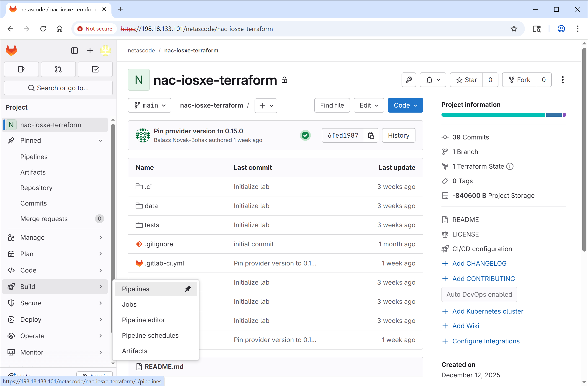Open the blue Code dropdown

coord(405,106)
